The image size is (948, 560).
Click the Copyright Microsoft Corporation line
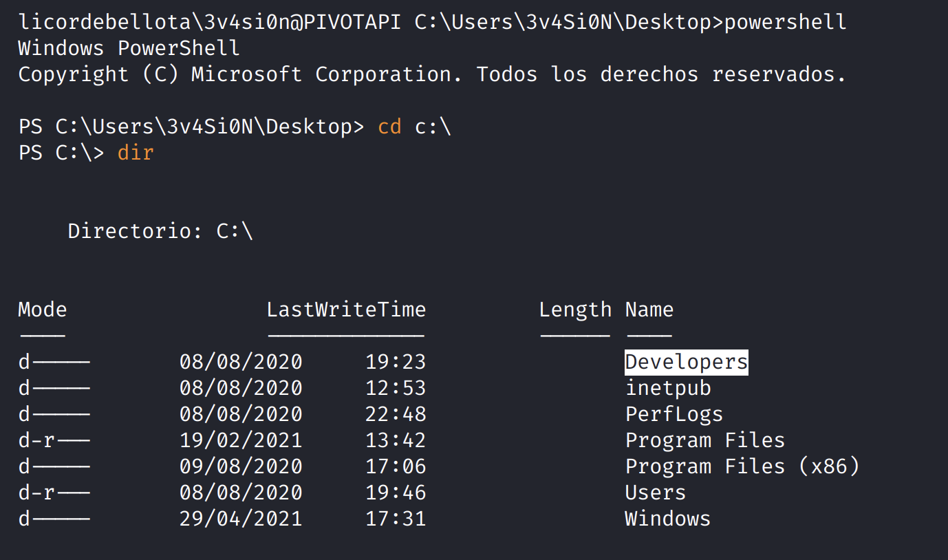(432, 74)
